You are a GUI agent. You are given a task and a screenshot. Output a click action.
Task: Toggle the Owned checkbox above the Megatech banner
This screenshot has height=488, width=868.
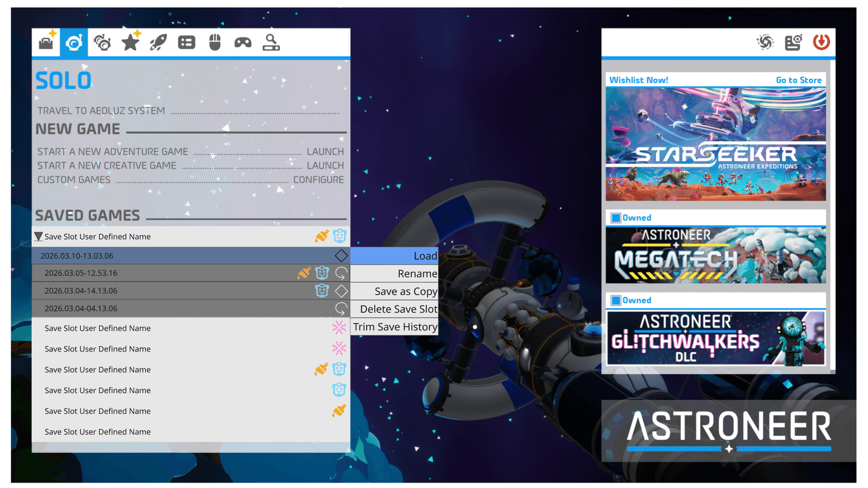(x=616, y=218)
